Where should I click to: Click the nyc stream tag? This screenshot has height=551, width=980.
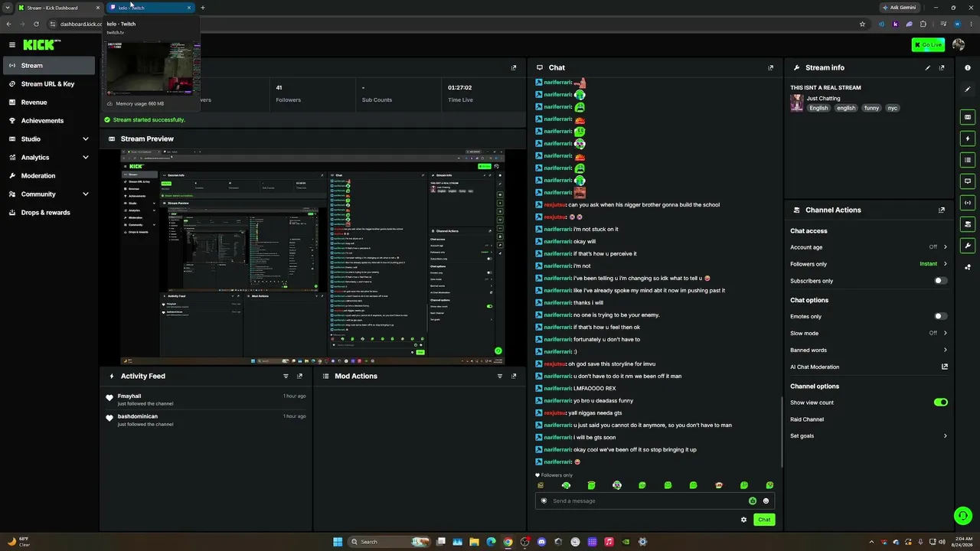coord(893,108)
